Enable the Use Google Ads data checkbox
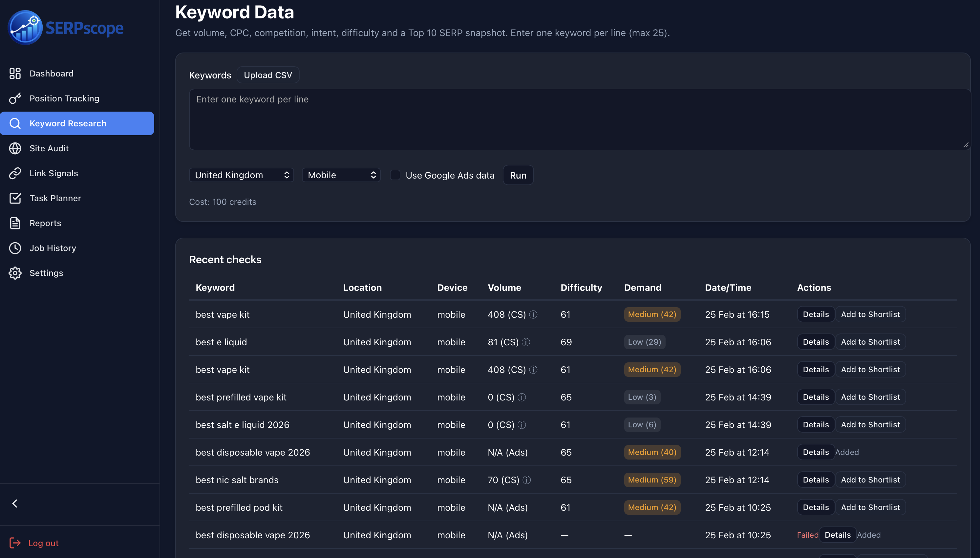Screen dimensions: 980x558 coord(395,175)
